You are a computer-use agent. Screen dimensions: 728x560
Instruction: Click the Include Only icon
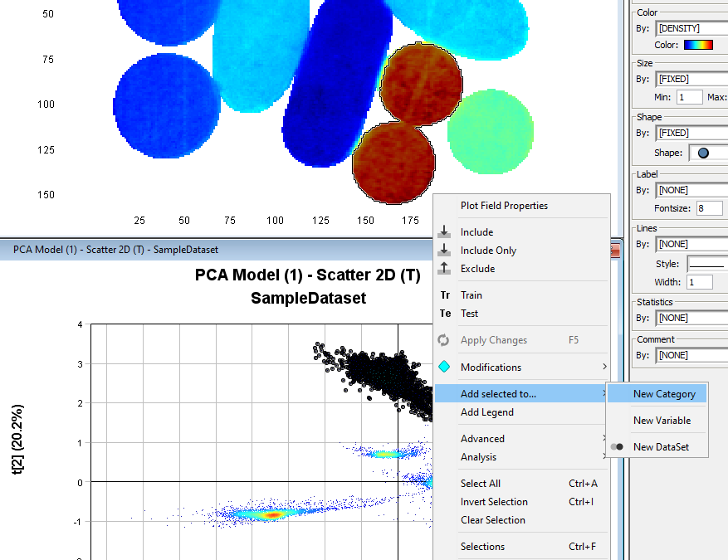(445, 251)
